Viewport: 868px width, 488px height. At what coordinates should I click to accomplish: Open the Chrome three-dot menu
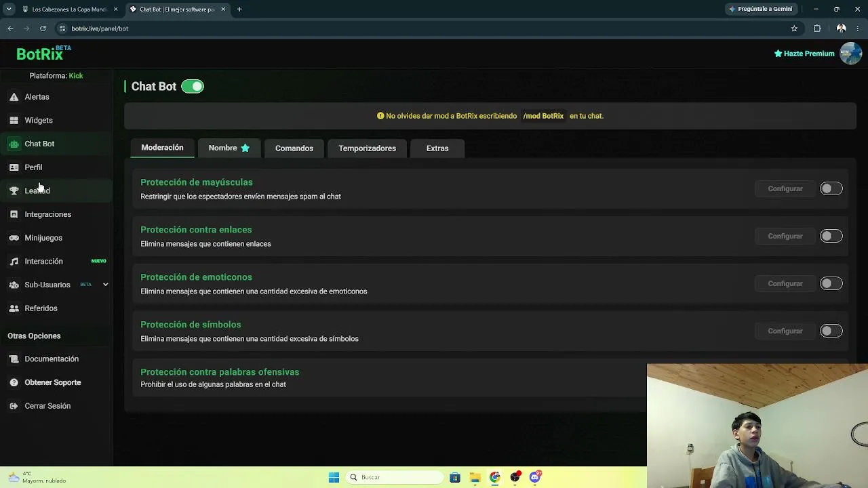(x=858, y=28)
